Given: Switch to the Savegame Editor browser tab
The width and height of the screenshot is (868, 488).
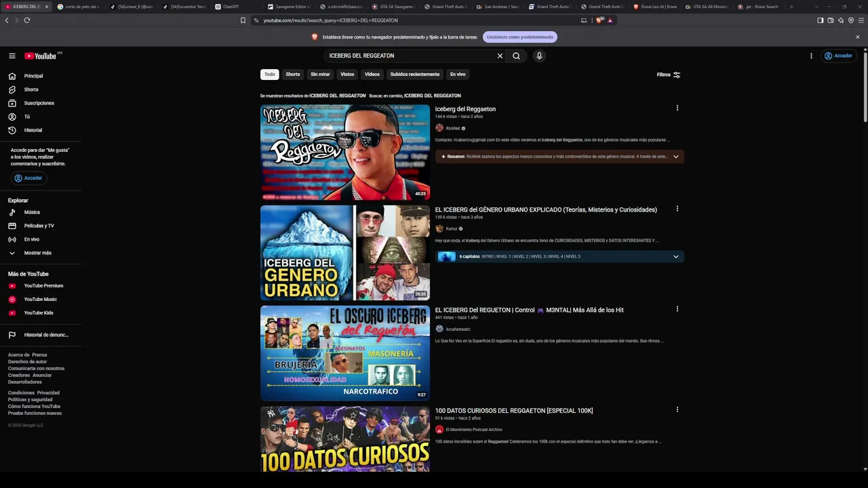Looking at the screenshot, I should (288, 7).
